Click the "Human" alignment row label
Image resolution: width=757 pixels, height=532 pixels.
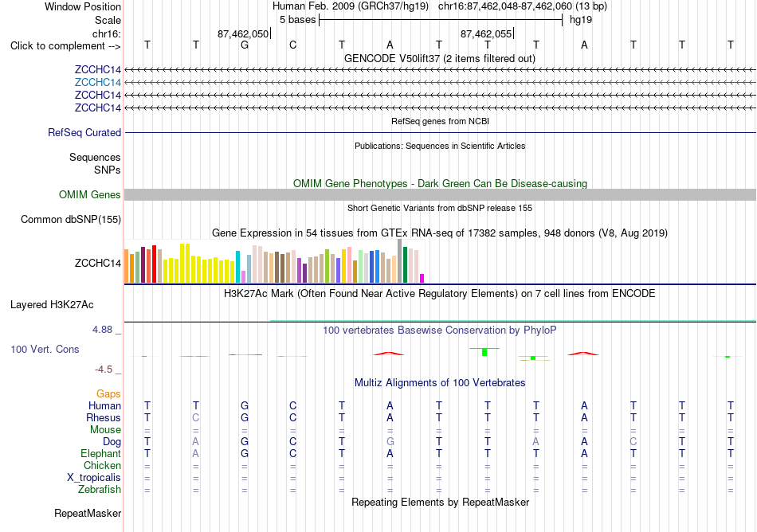tap(104, 405)
